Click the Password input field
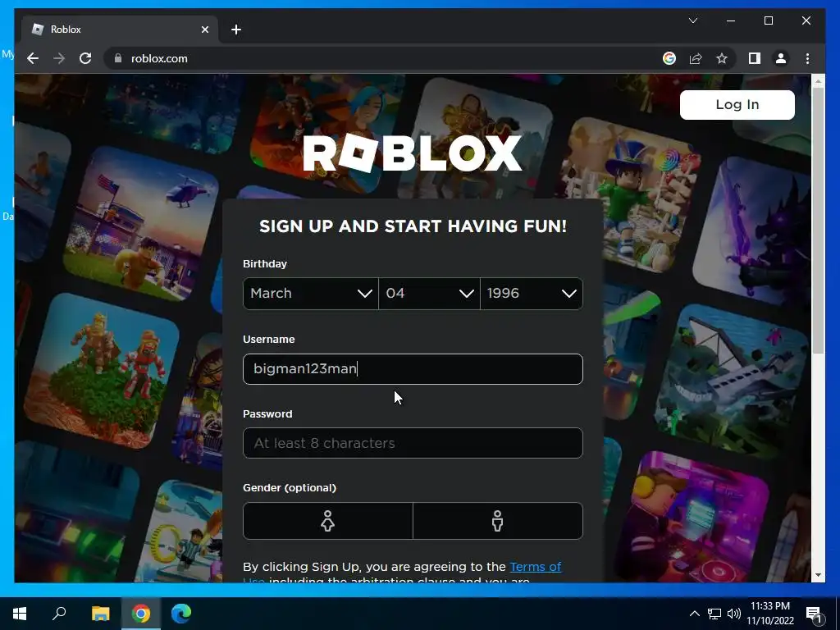 click(413, 443)
